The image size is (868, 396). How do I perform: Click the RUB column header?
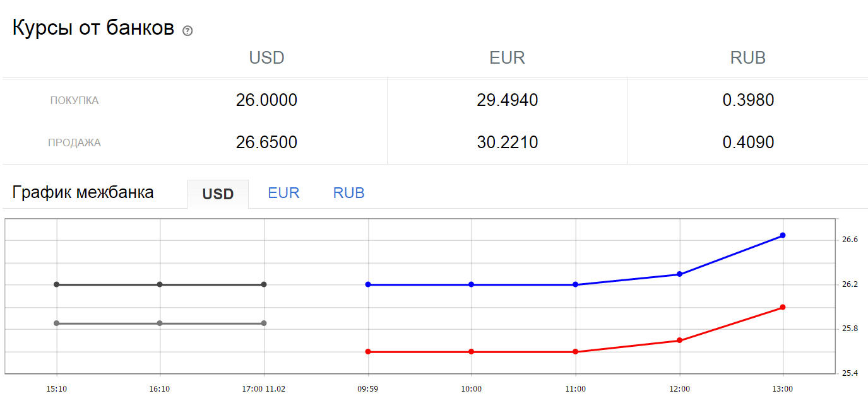click(747, 58)
